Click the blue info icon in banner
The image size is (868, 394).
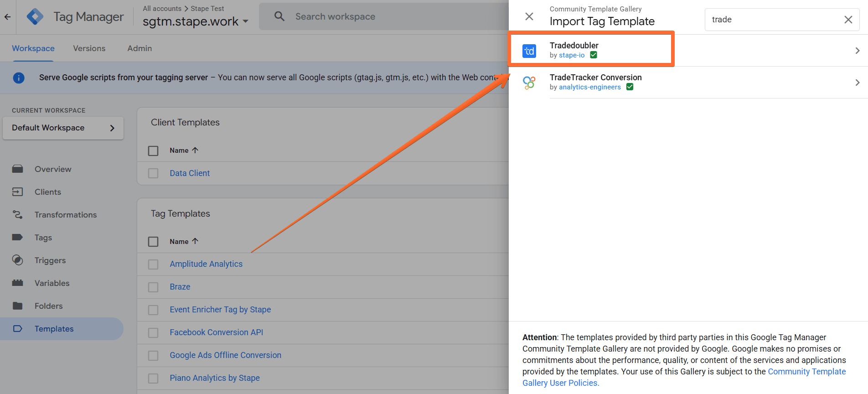[x=19, y=78]
